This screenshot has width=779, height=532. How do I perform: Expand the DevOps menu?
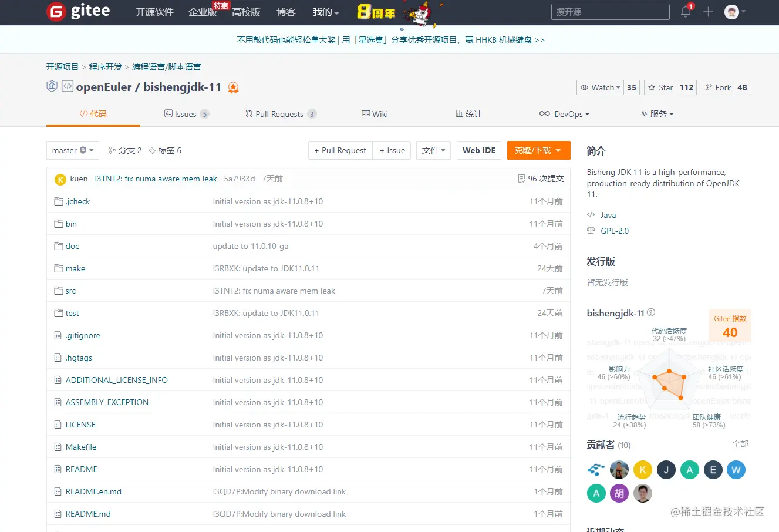pyautogui.click(x=564, y=114)
